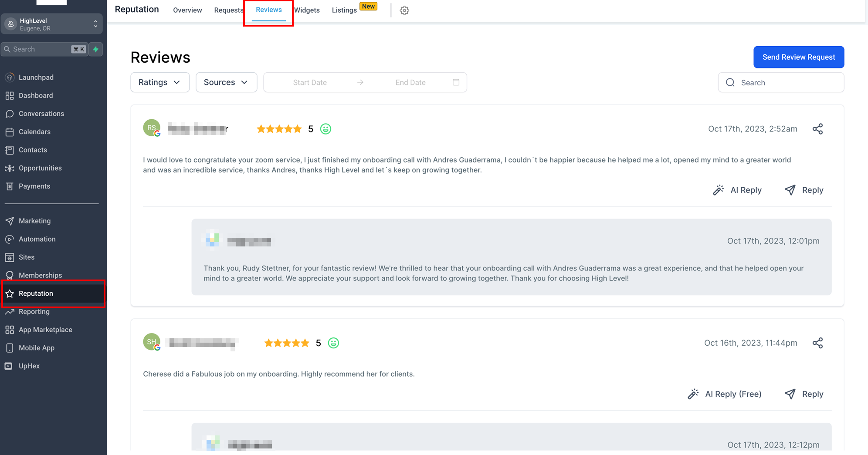Expand the Ratings filter dropdown
The width and height of the screenshot is (868, 455).
point(160,82)
